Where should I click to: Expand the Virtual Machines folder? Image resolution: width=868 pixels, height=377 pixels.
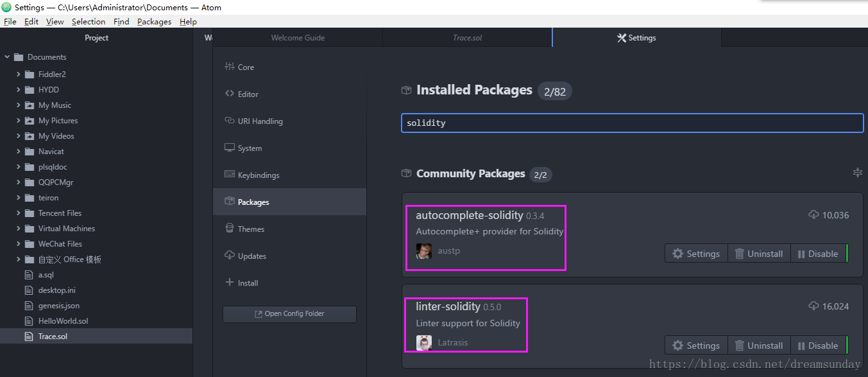(x=19, y=229)
